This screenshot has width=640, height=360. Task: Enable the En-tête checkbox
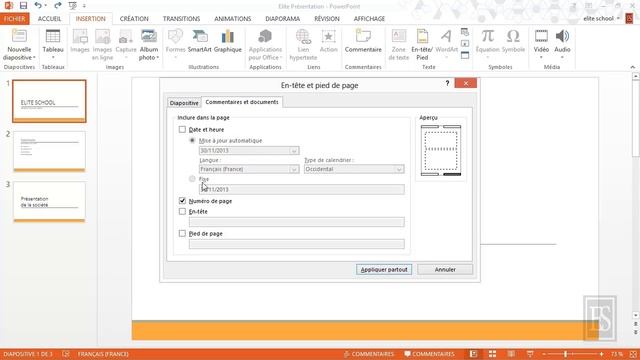tap(182, 211)
